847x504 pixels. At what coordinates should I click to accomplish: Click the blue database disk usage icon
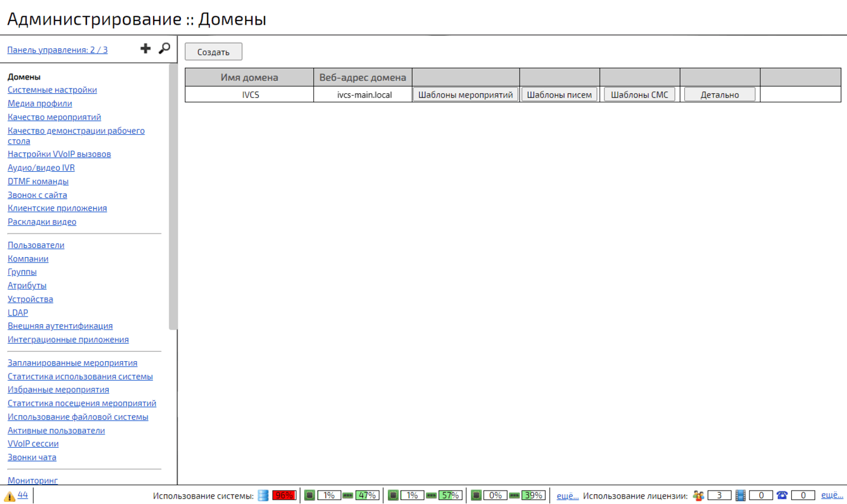click(263, 496)
